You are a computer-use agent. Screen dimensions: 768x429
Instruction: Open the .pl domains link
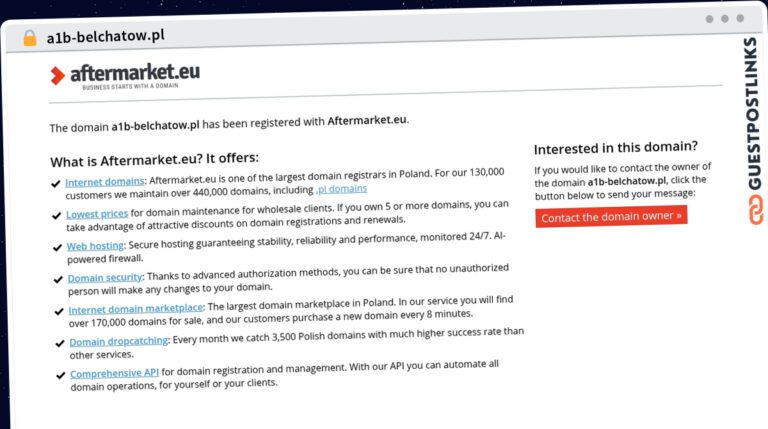341,189
